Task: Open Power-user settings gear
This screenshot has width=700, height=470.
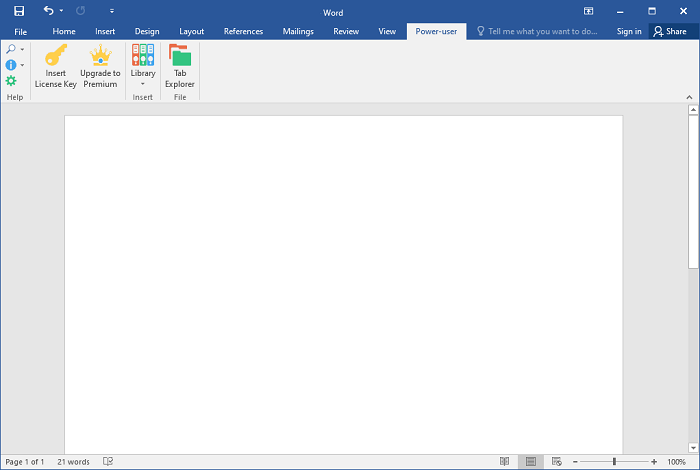Action: coord(11,81)
